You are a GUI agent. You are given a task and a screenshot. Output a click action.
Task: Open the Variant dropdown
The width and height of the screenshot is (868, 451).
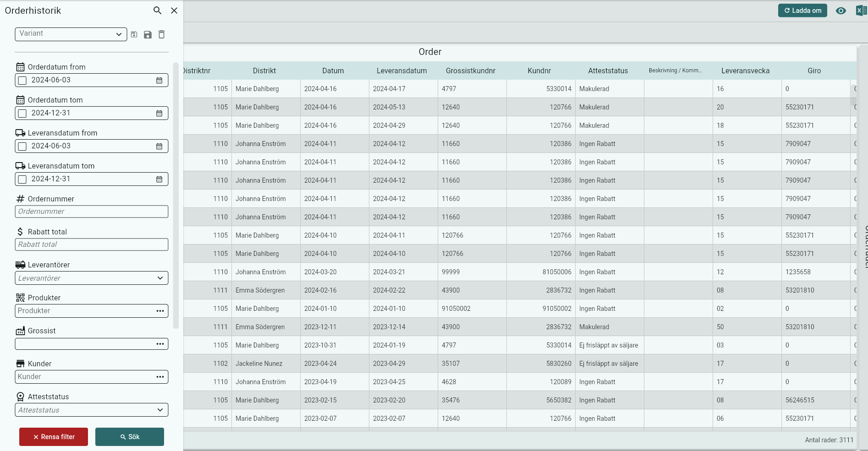point(71,34)
